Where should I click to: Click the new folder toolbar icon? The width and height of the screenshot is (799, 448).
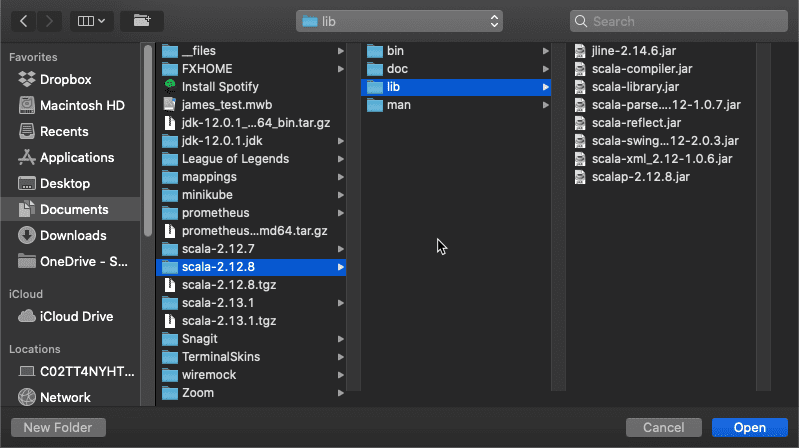tap(141, 20)
